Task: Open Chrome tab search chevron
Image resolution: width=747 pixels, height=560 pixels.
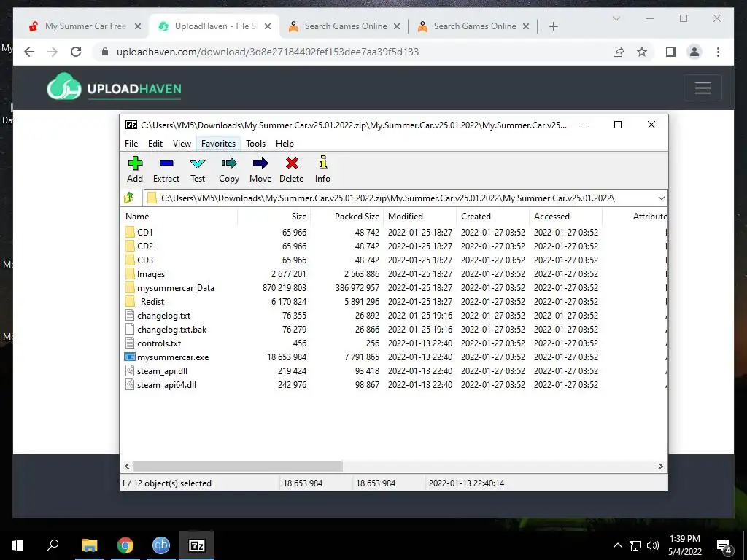Action: coord(616,18)
